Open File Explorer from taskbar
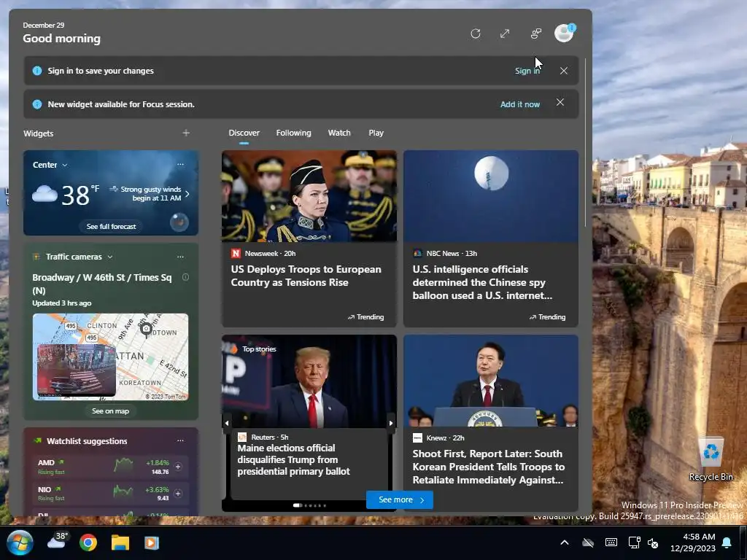The width and height of the screenshot is (747, 560). pyautogui.click(x=120, y=542)
